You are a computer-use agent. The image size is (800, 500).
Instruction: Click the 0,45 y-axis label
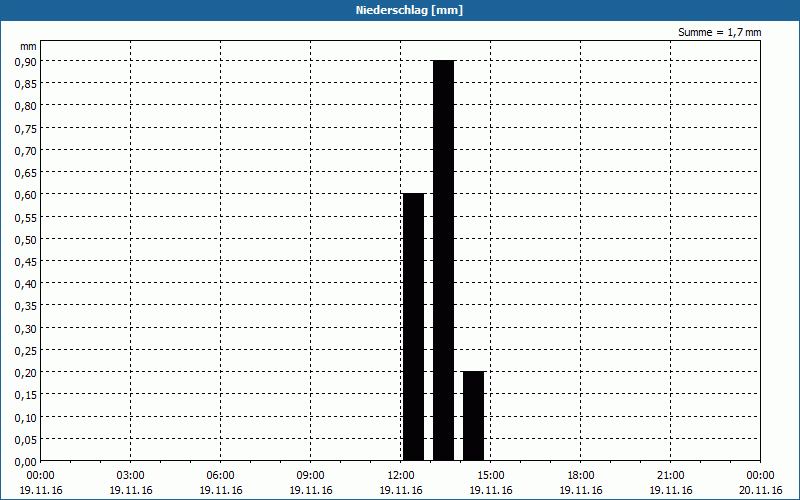26,262
